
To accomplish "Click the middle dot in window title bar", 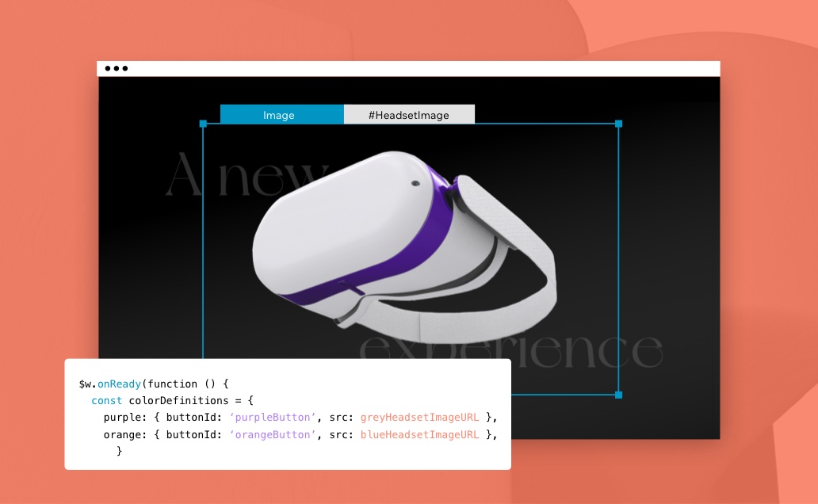I will 117,69.
